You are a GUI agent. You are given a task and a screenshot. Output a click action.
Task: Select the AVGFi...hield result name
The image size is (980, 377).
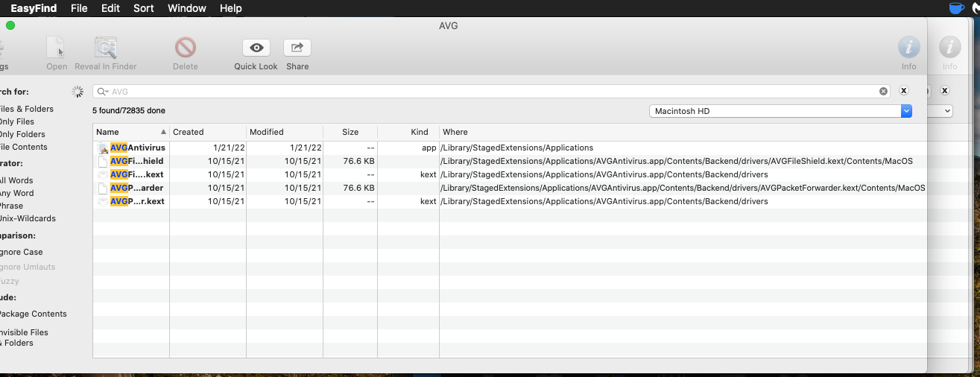pos(137,161)
